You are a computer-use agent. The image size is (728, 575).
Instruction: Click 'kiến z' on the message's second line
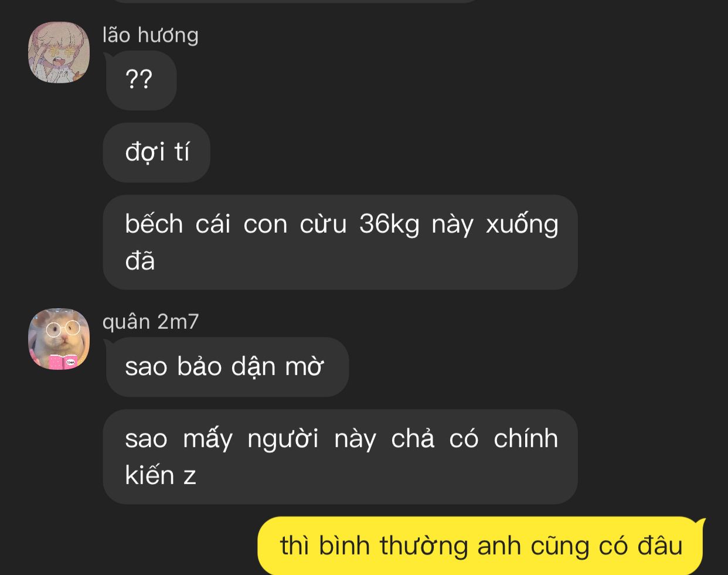[x=160, y=475]
